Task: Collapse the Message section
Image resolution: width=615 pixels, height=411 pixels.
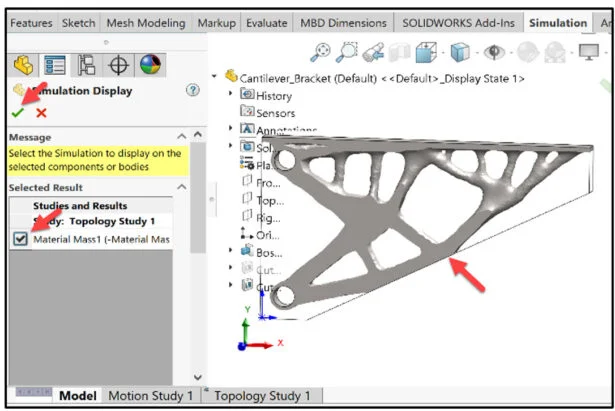Action: (x=181, y=136)
